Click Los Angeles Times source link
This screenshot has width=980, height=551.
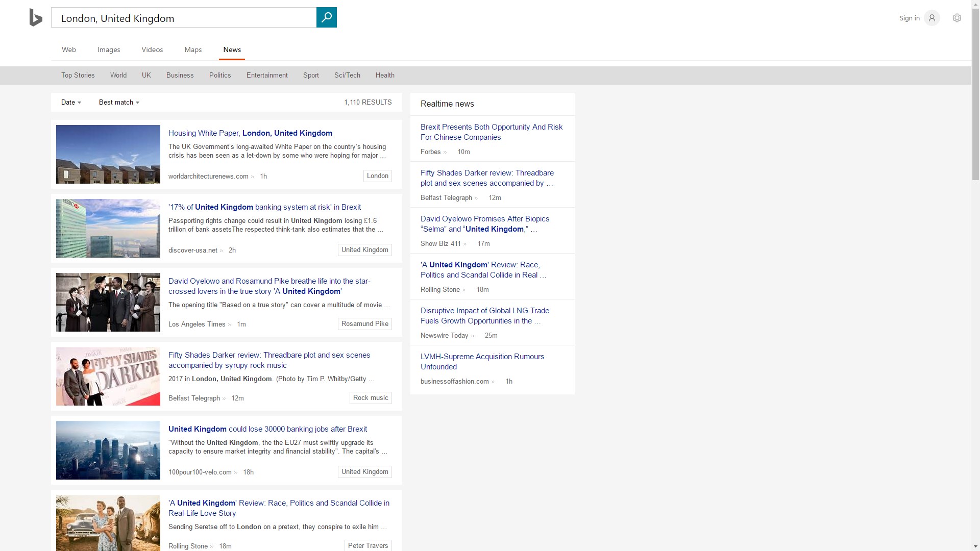[x=197, y=324]
